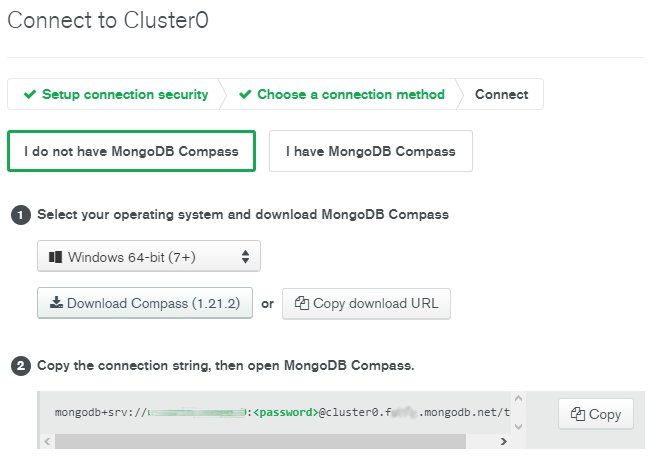
Task: Click the dropdown arrows on OS selector
Action: coord(245,257)
